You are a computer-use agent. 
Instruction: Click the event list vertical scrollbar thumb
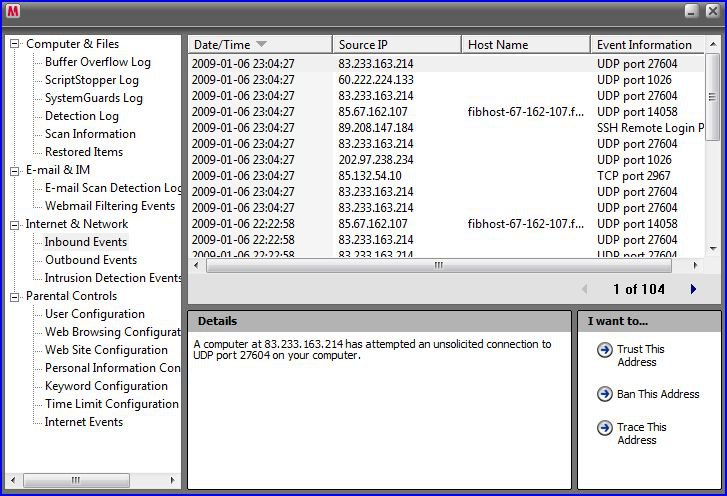point(713,96)
